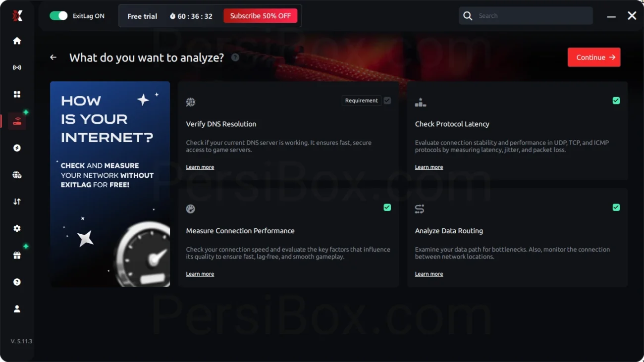Click the Analyze Data Routing icon
The height and width of the screenshot is (362, 644).
[420, 209]
